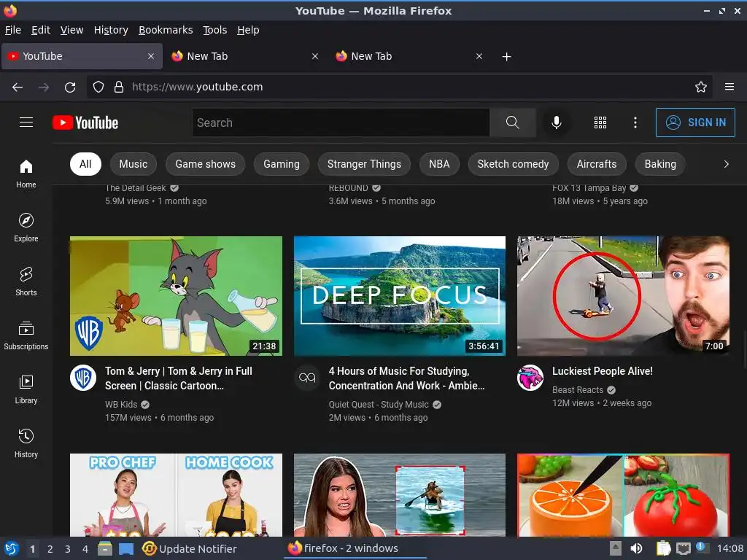This screenshot has height=560, width=747.
Task: Play the Tom & Jerry video thumbnail
Action: [176, 296]
